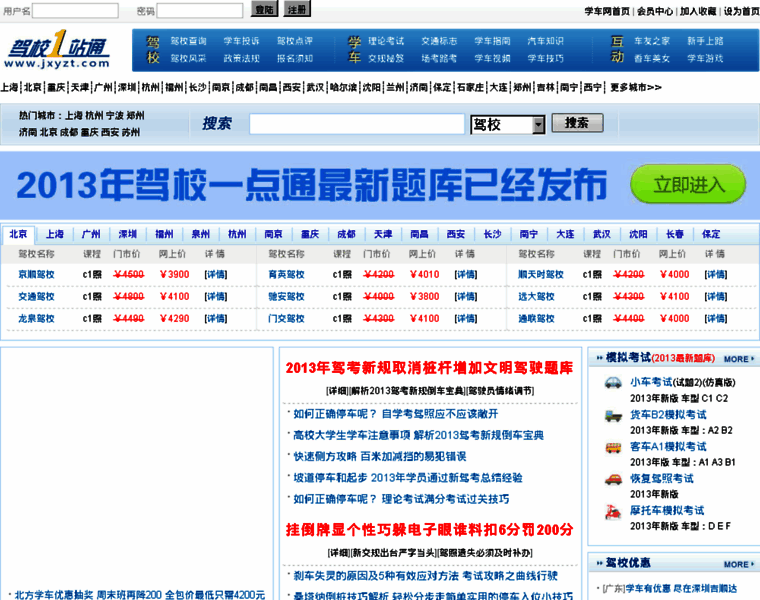This screenshot has height=600, width=760.
Task: Select the 北京 city tab
Action: [18, 234]
